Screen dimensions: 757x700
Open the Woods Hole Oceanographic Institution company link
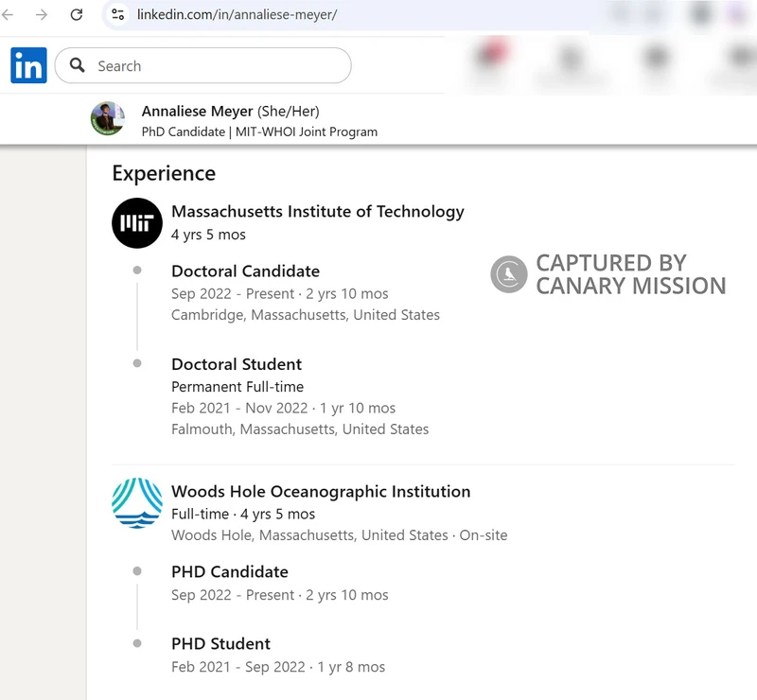click(321, 492)
